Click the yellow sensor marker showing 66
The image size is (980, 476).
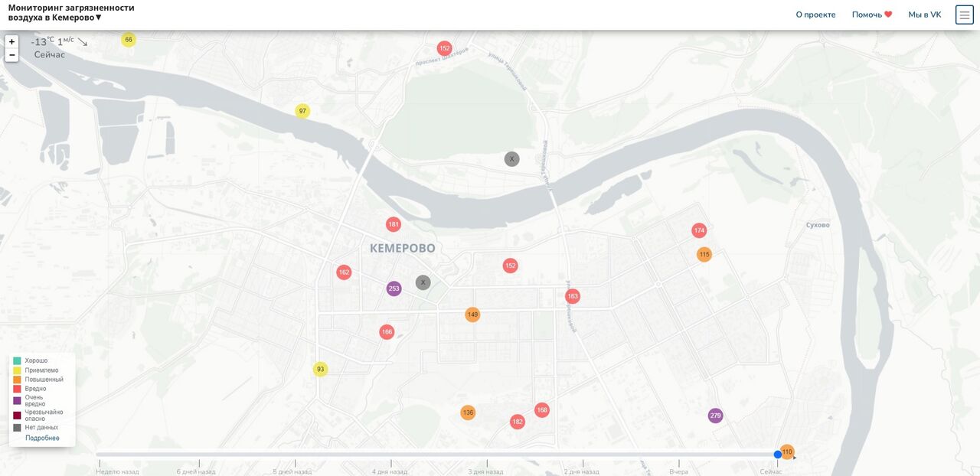pyautogui.click(x=129, y=40)
